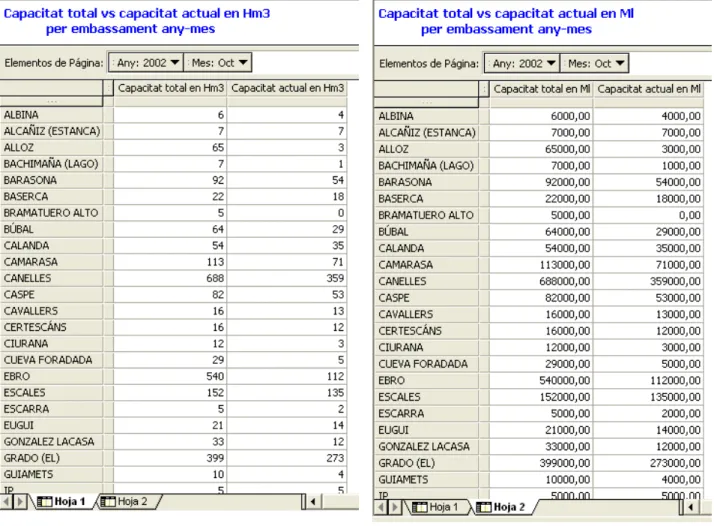Select 'Capacitat actual en Ml' column header

pos(649,89)
